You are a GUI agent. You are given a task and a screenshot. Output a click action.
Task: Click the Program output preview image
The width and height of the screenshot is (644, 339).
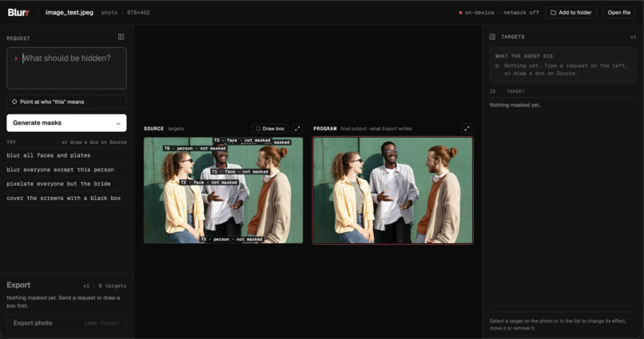[392, 190]
